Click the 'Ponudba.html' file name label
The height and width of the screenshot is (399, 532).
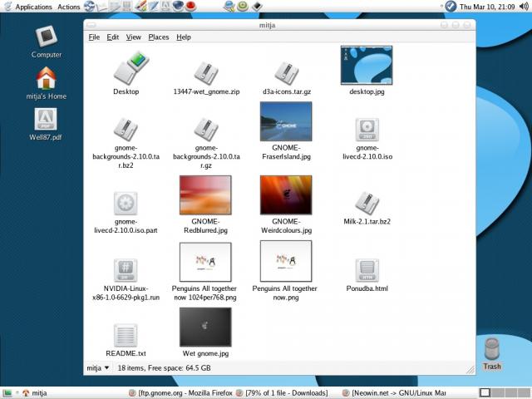pos(367,288)
